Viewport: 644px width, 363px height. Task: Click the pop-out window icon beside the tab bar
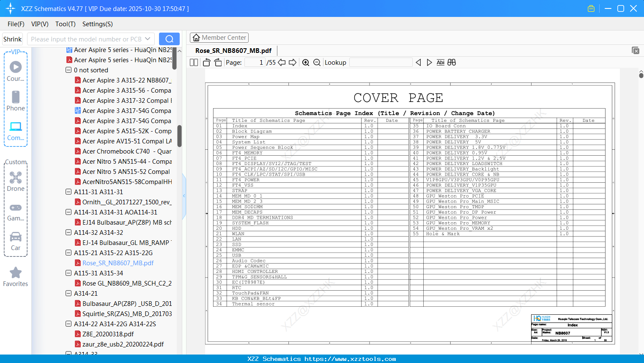click(x=636, y=50)
